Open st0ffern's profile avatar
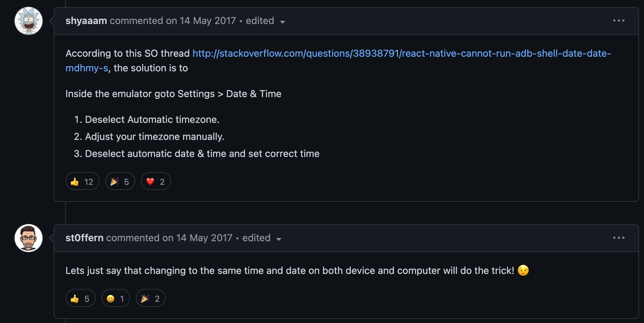Viewport: 644px width, 323px height. (x=29, y=238)
